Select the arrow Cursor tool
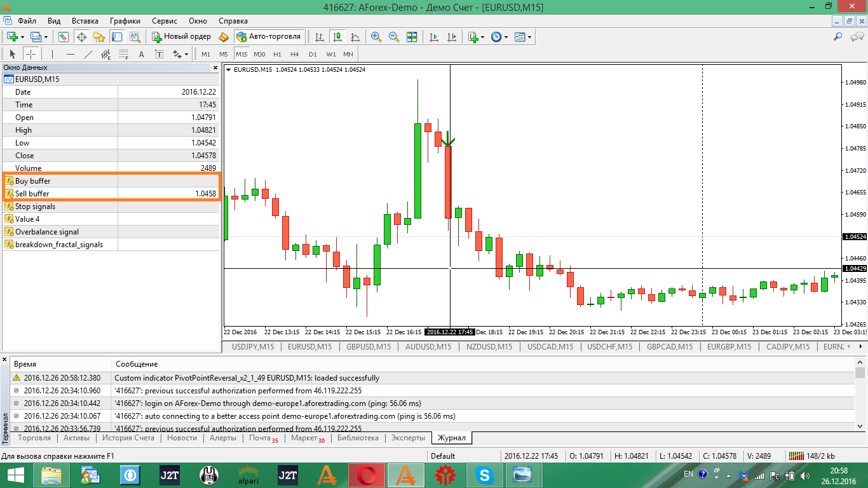This screenshot has width=868, height=488. click(x=13, y=54)
